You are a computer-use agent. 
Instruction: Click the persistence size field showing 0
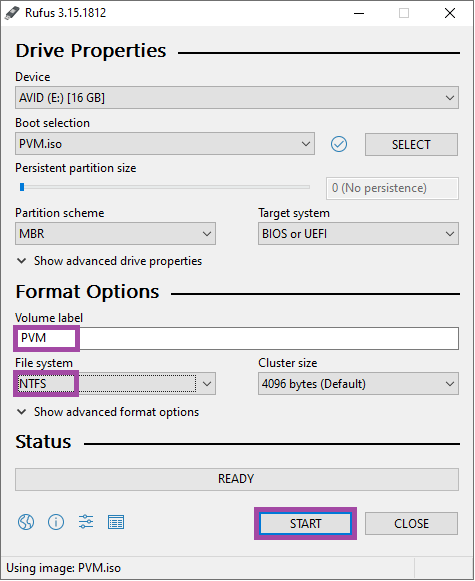pos(392,188)
